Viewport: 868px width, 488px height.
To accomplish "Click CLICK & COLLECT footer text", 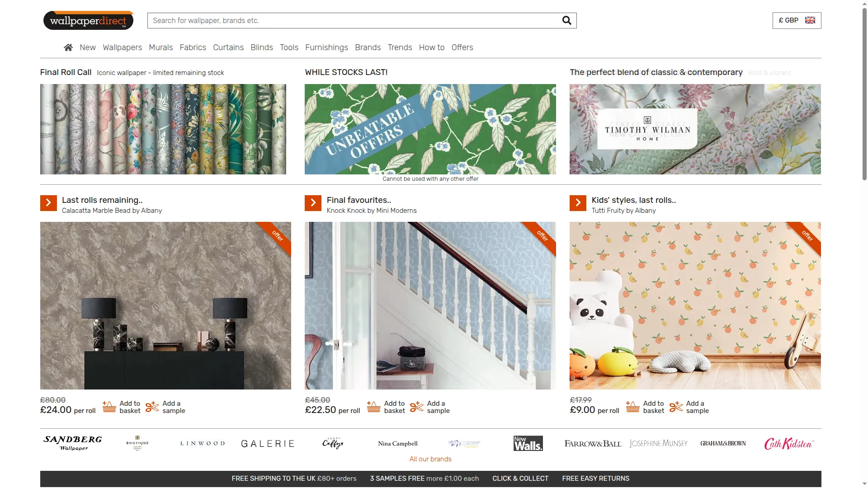I will (520, 479).
